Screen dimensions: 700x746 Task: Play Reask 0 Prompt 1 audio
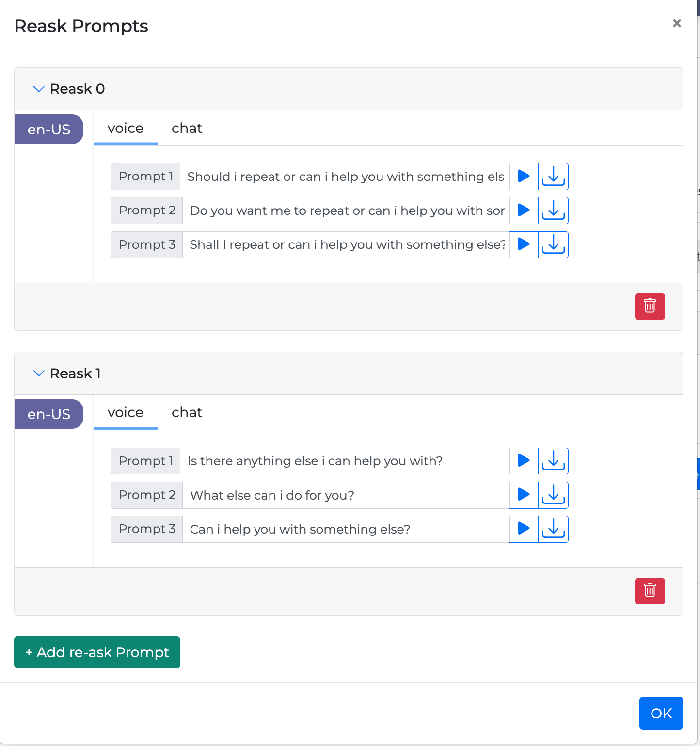pos(524,177)
